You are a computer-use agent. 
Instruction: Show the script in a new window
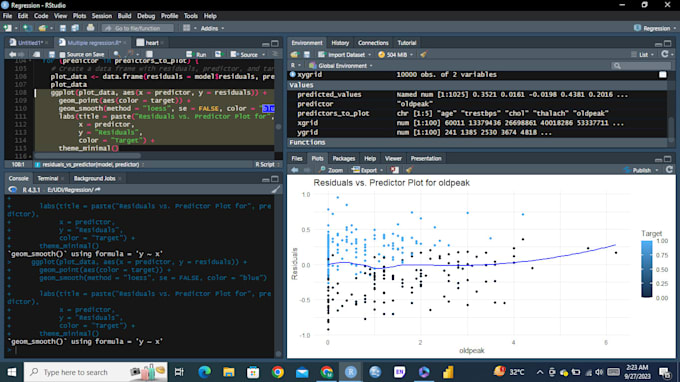37,55
